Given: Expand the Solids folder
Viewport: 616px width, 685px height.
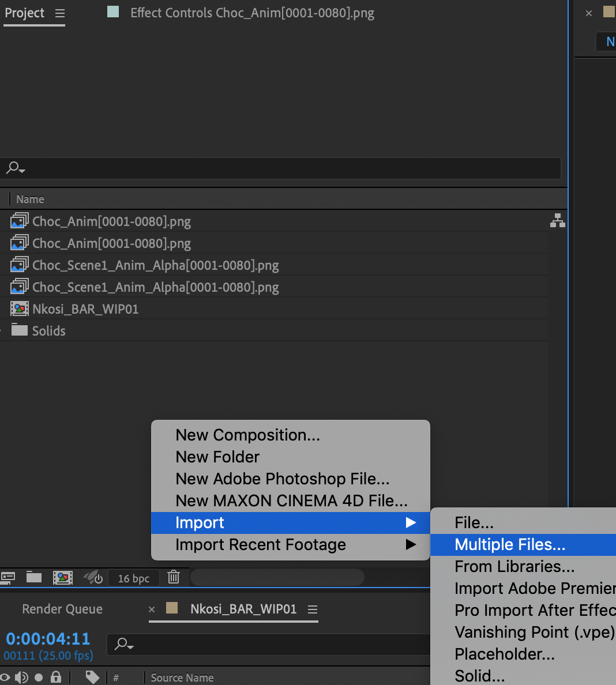Looking at the screenshot, I should (2, 331).
